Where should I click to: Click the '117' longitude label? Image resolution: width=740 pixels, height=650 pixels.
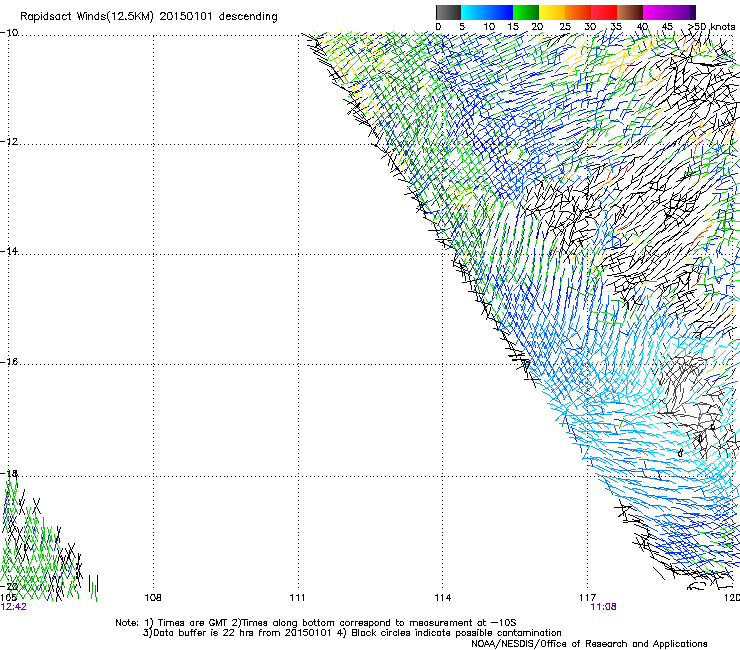click(588, 598)
